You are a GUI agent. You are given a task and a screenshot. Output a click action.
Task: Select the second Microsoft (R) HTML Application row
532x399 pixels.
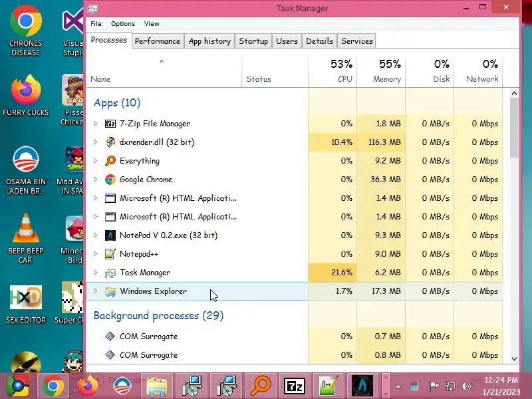(x=295, y=217)
